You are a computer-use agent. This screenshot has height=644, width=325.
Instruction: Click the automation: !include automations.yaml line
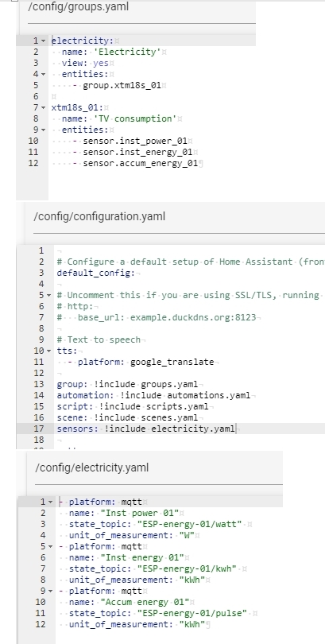click(x=153, y=395)
